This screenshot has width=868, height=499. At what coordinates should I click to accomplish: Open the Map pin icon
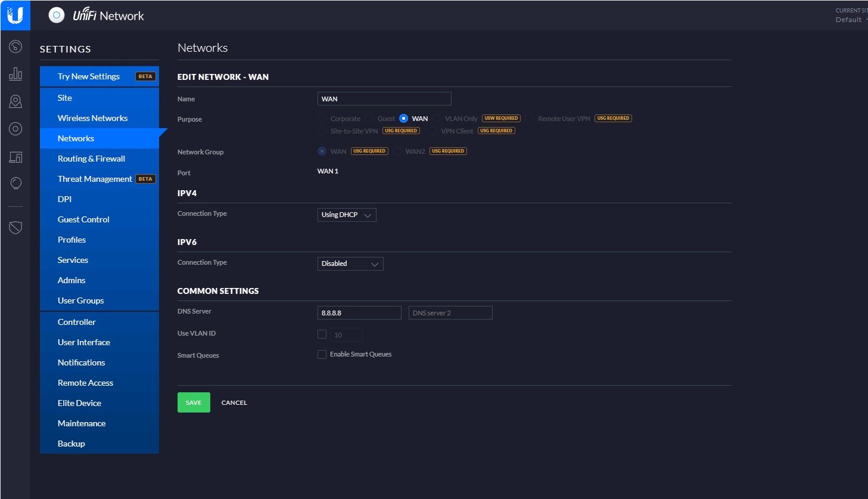[x=15, y=101]
